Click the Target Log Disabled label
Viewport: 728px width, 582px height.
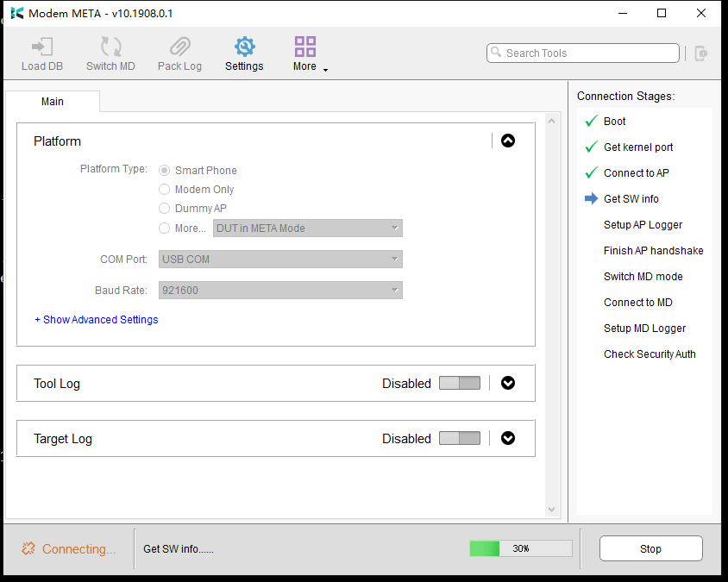407,439
